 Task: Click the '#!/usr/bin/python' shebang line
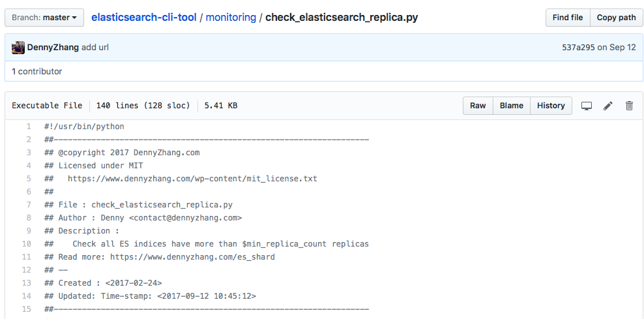coord(84,127)
